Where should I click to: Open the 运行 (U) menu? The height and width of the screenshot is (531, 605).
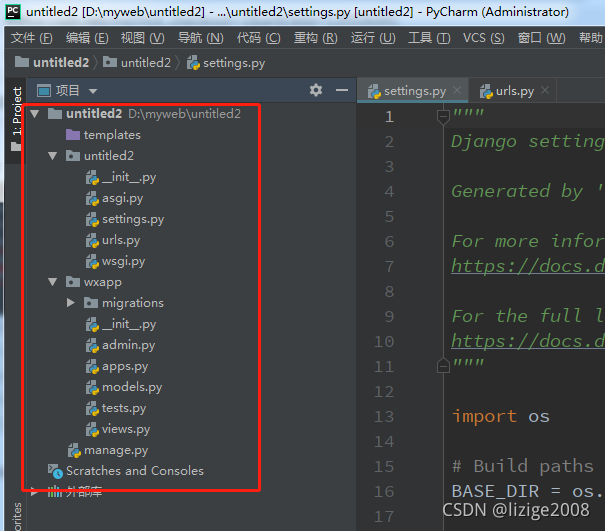coord(373,38)
